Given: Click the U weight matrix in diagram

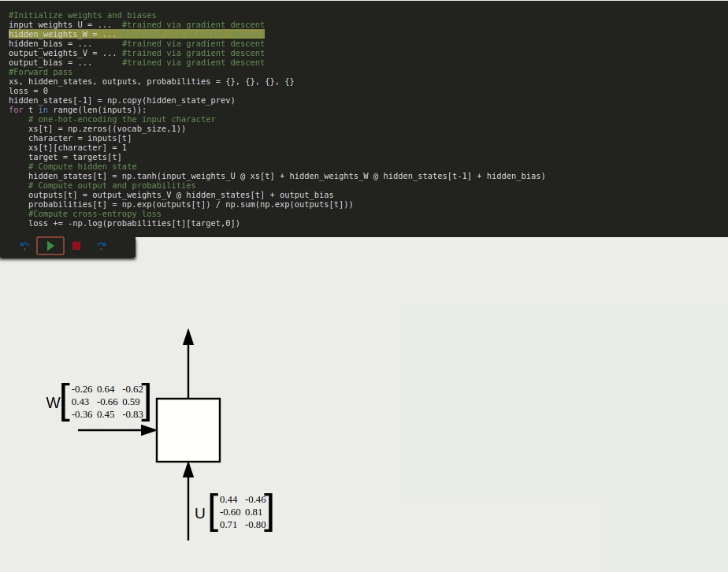Looking at the screenshot, I should coord(242,512).
